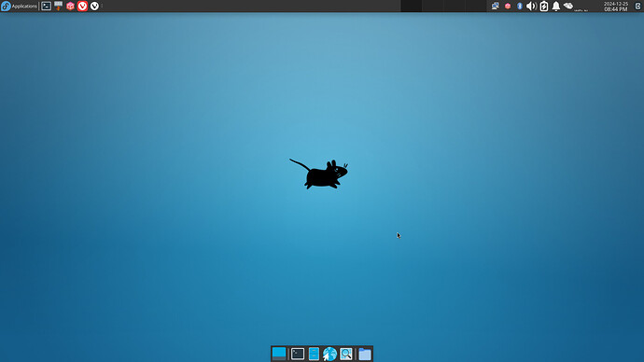Open the pink cube app launcher
644x362 pixels.
click(x=70, y=7)
